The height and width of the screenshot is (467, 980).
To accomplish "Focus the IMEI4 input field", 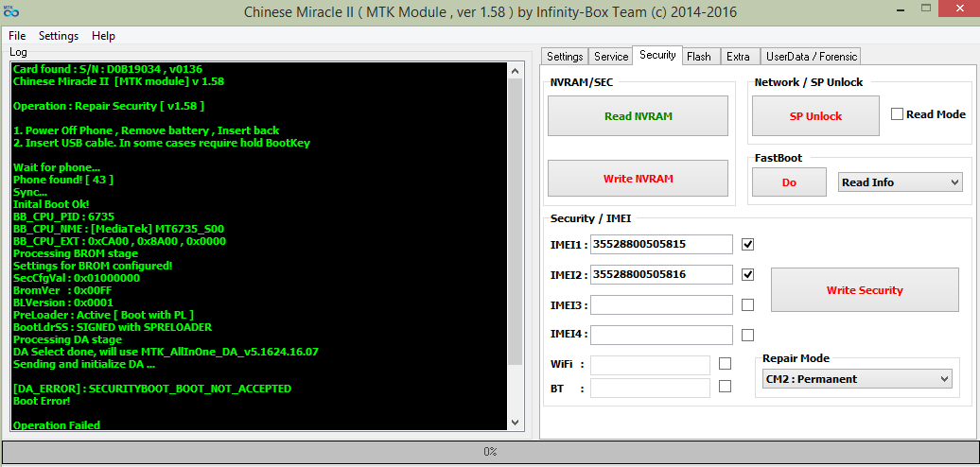I will pos(661,335).
